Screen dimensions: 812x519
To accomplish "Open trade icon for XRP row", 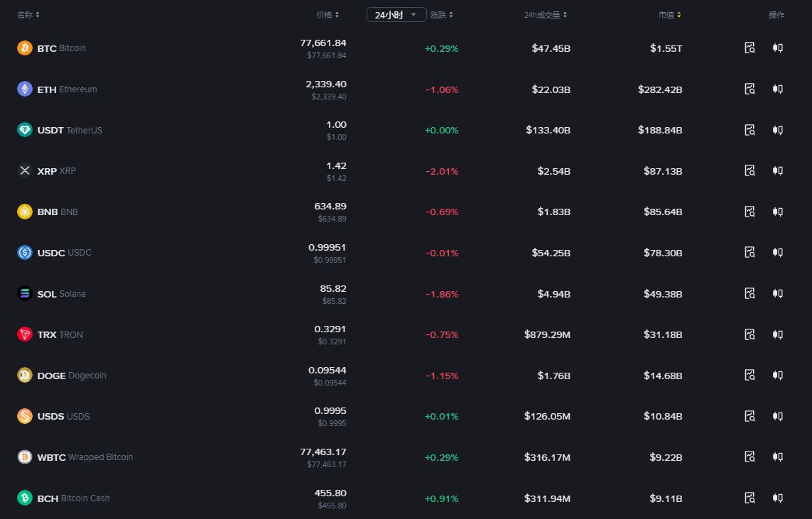I will point(777,171).
